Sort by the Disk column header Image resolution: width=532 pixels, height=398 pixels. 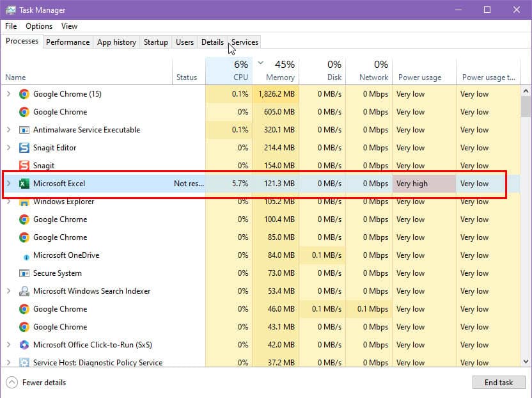(322, 71)
